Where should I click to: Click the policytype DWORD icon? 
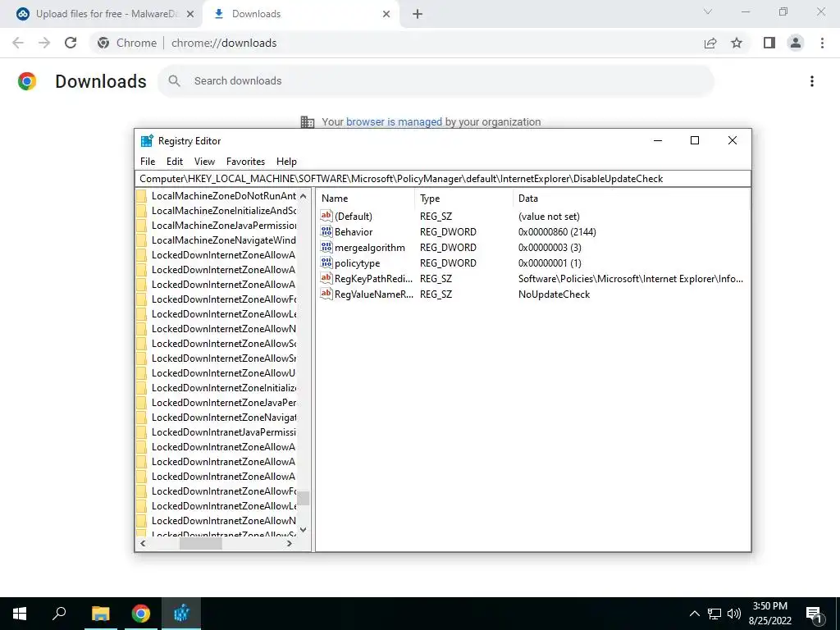point(326,263)
